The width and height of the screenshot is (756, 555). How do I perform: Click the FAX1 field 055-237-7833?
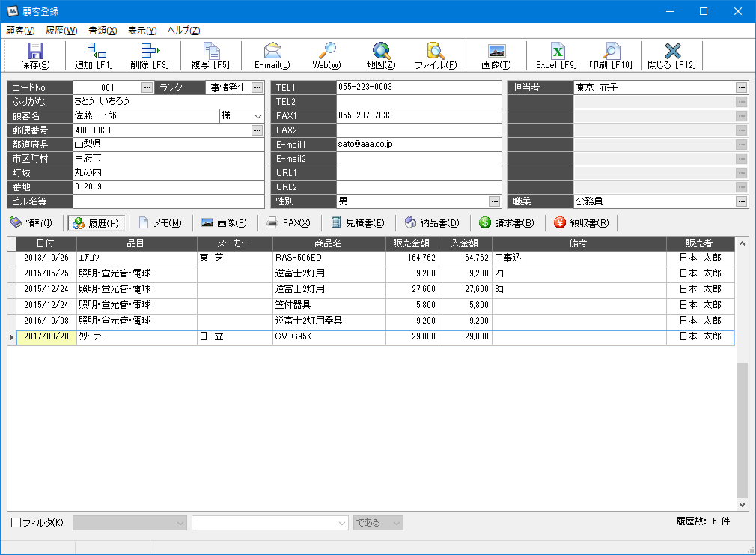coord(418,116)
